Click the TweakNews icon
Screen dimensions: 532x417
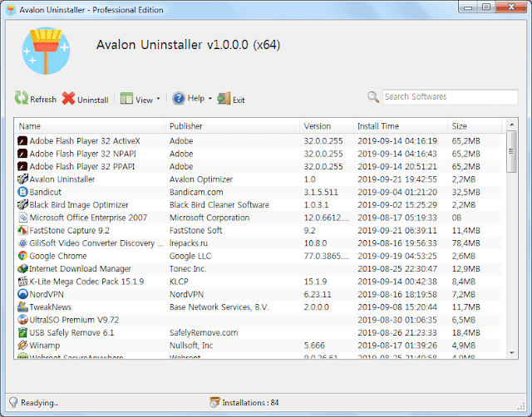coord(22,307)
